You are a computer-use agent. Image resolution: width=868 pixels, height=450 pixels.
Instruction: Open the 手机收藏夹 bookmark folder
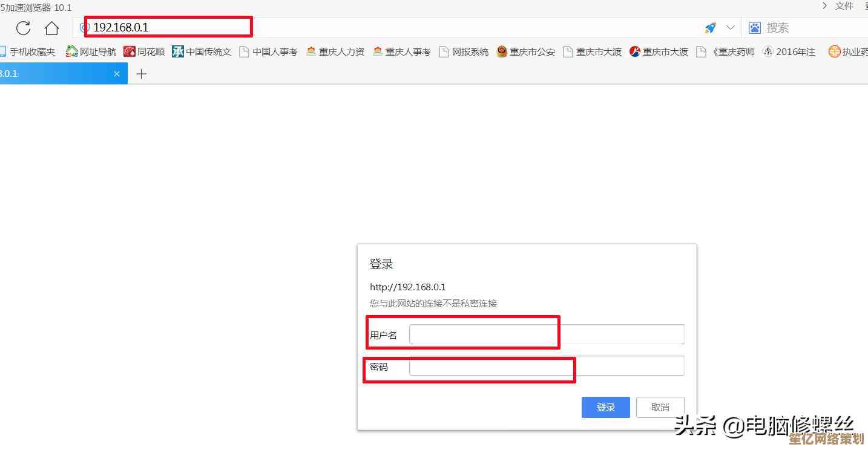[x=28, y=52]
